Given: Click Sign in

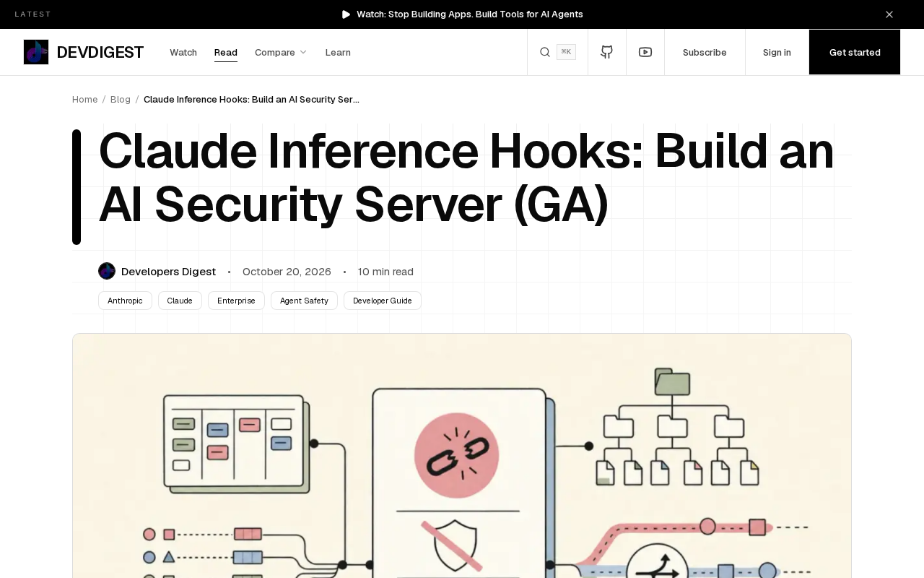Looking at the screenshot, I should pyautogui.click(x=777, y=52).
